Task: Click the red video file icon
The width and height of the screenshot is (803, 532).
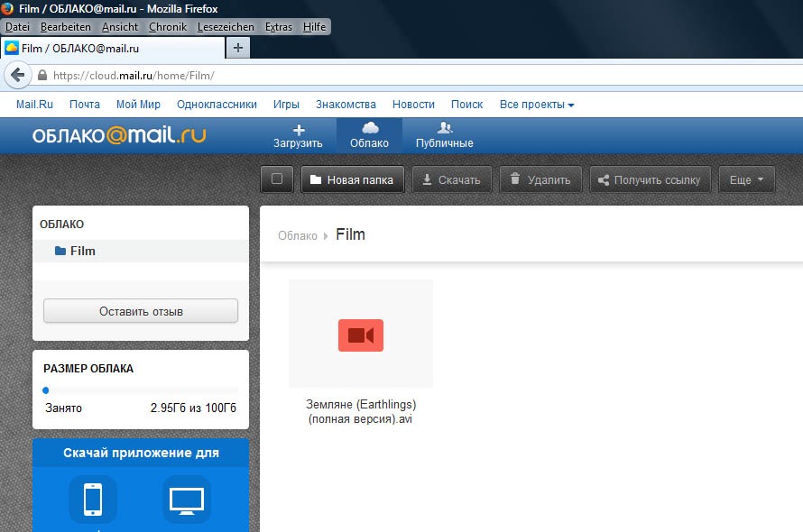Action: (x=361, y=335)
